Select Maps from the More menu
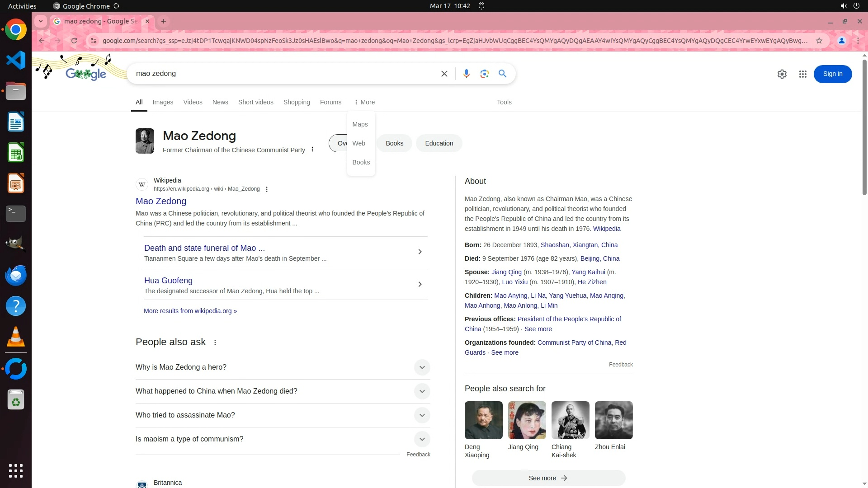 click(360, 124)
